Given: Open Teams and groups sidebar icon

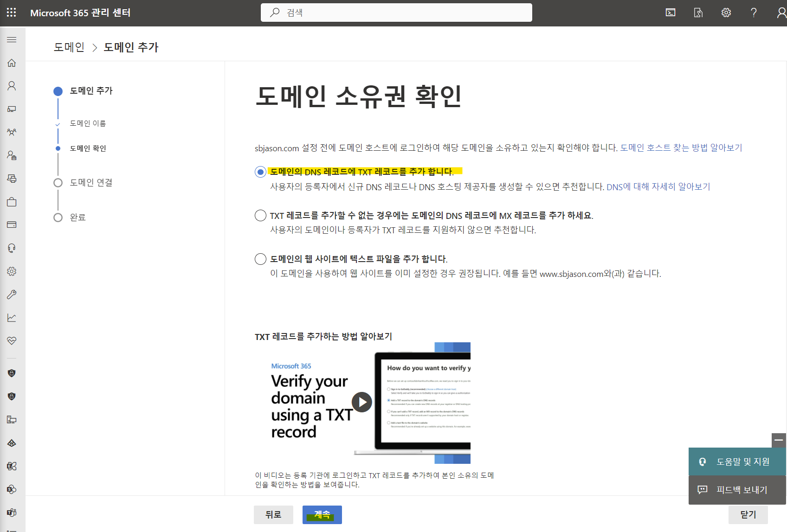Looking at the screenshot, I should pos(12,132).
